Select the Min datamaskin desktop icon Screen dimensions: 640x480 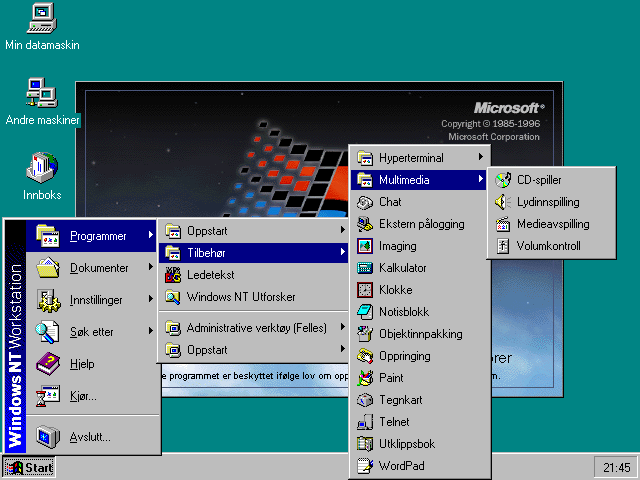[x=42, y=18]
